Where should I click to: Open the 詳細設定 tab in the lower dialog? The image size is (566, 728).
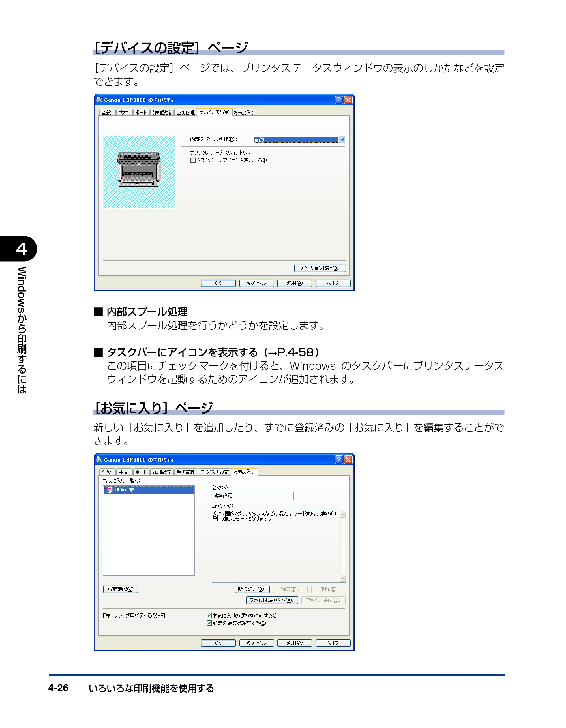[x=162, y=472]
